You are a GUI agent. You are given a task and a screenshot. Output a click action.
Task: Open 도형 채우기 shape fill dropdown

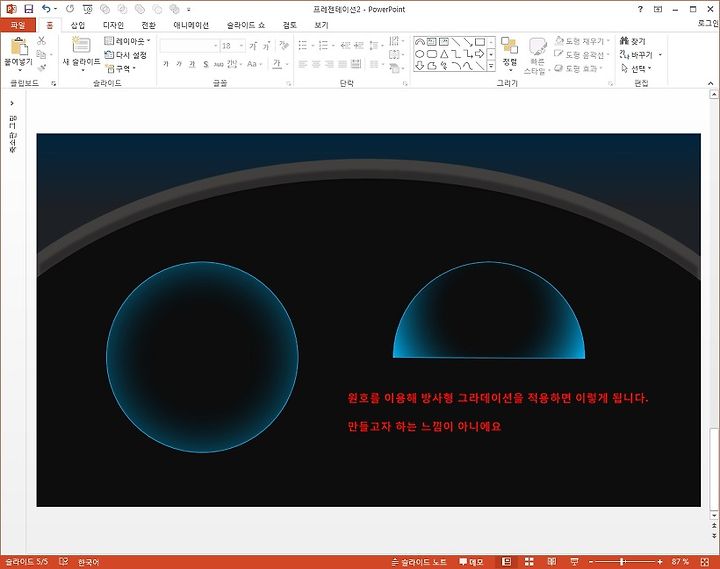pyautogui.click(x=582, y=41)
